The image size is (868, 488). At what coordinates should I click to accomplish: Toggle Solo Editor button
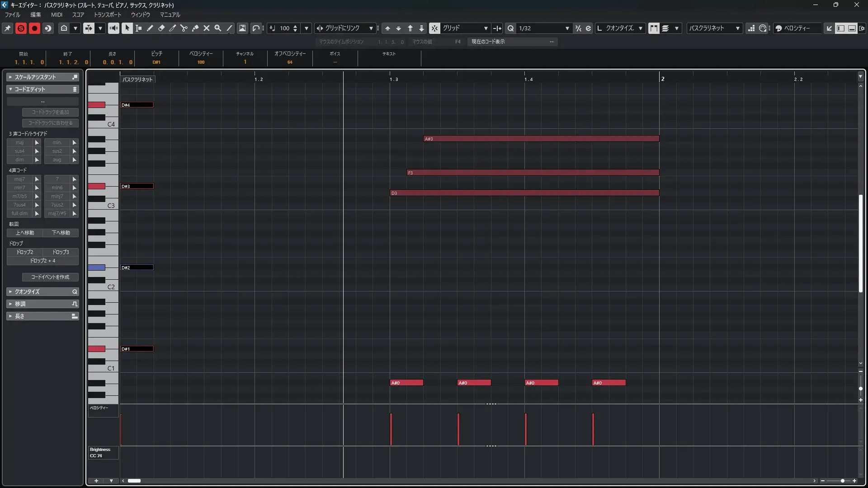pyautogui.click(x=21, y=28)
